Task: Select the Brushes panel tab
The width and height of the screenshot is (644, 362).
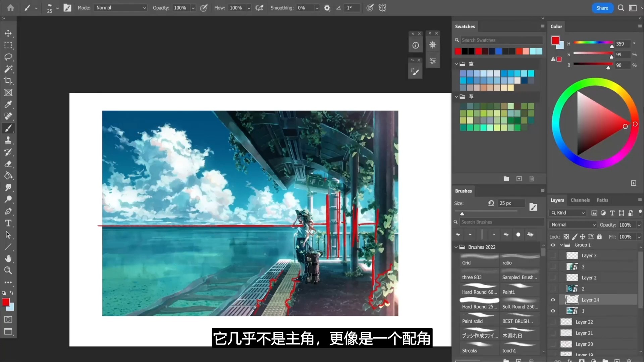Action: coord(463,191)
